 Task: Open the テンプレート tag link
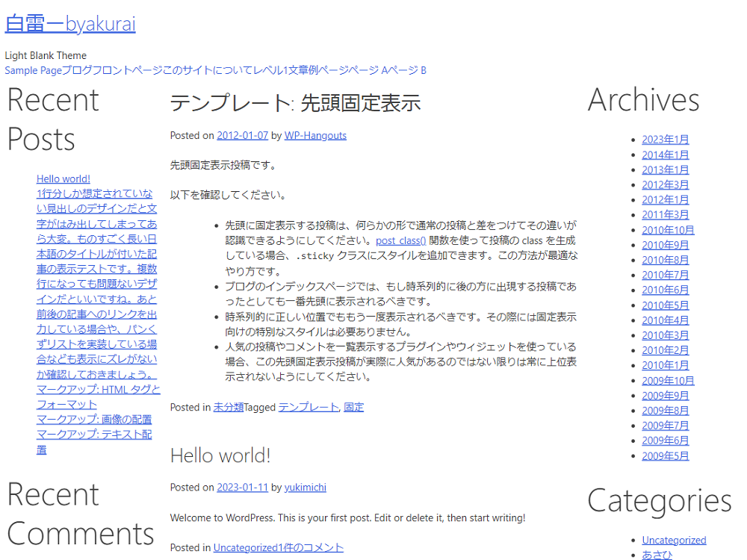(x=309, y=407)
